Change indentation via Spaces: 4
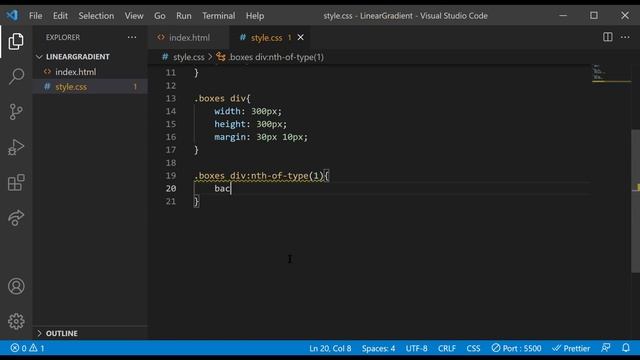Screen dimensions: 640x360 pyautogui.click(x=378, y=348)
